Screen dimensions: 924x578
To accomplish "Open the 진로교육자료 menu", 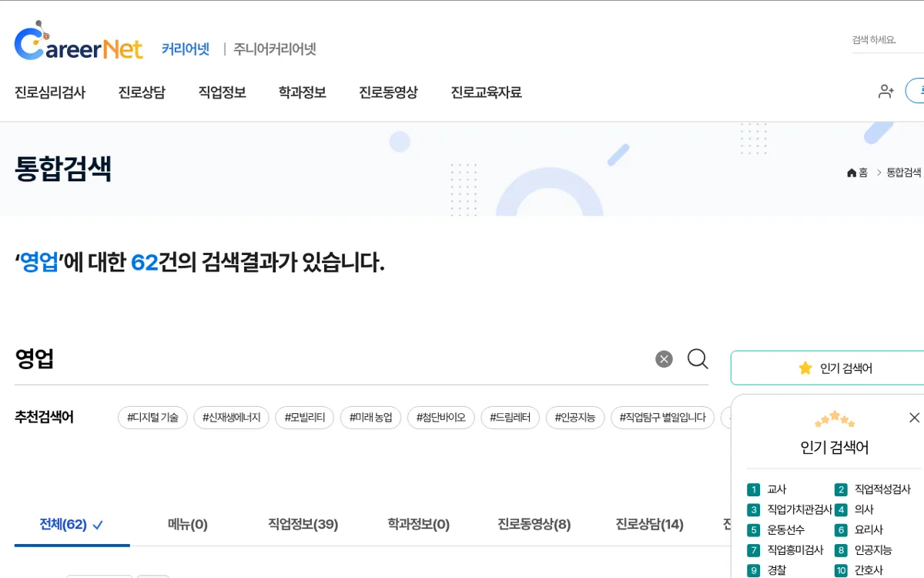I will [487, 92].
